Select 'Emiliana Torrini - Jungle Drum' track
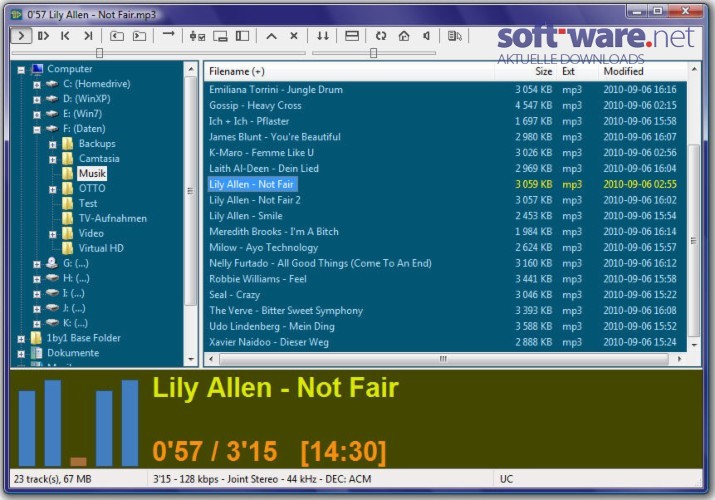Screen dimensions: 715x500 click(x=276, y=89)
